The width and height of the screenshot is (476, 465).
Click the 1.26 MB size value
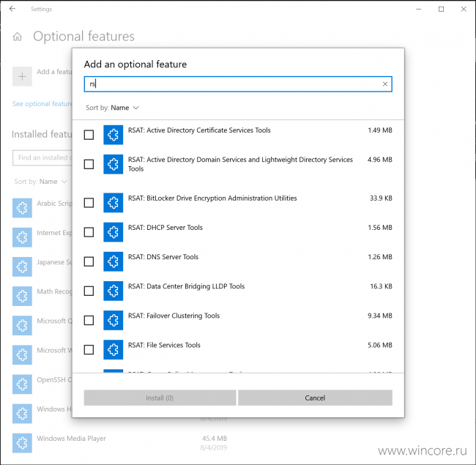pos(380,257)
